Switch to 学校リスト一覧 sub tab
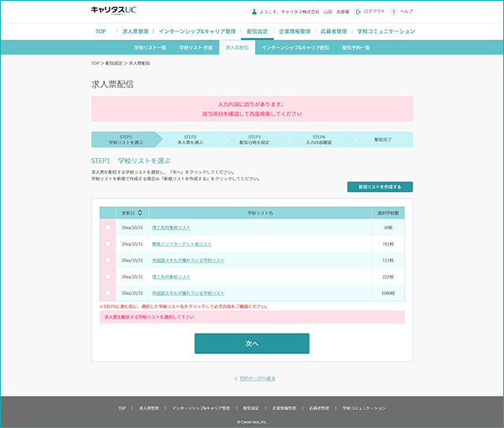This screenshot has height=428, width=504. (x=150, y=48)
